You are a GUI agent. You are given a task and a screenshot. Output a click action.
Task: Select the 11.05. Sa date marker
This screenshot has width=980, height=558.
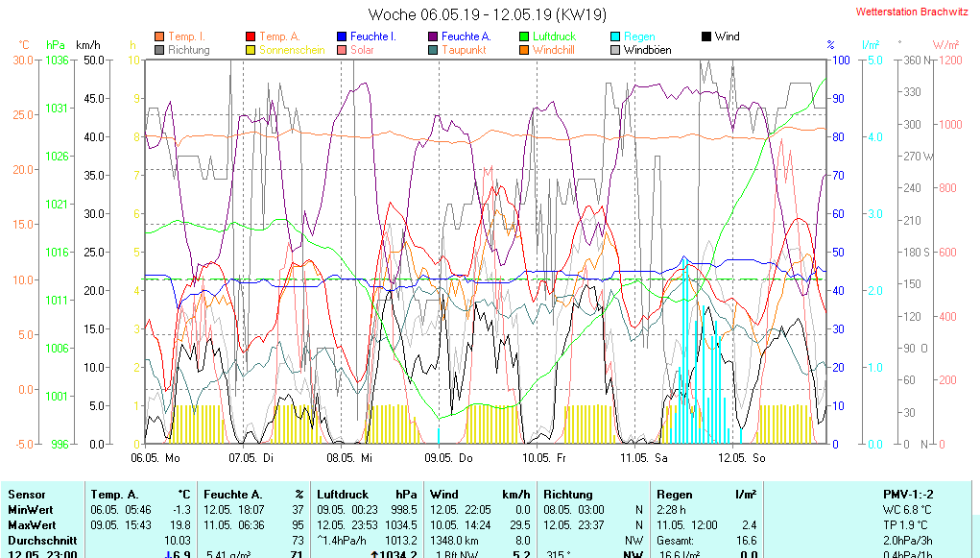(x=643, y=458)
